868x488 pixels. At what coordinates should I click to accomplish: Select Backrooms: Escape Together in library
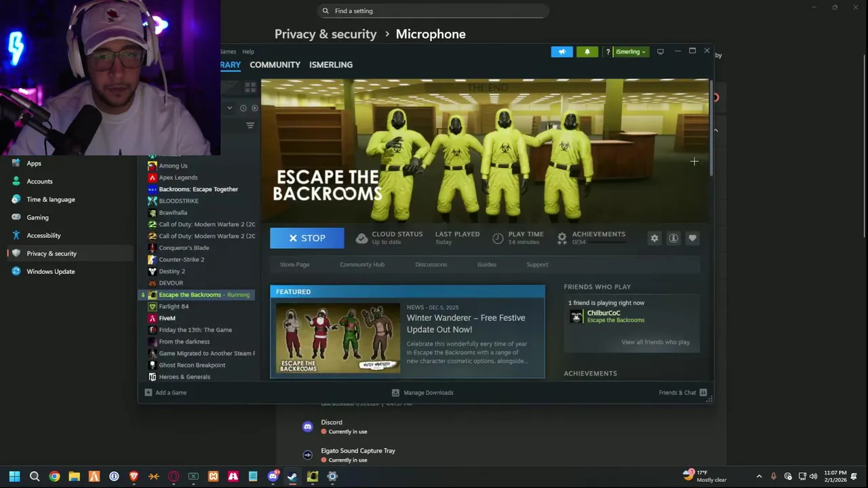point(197,189)
